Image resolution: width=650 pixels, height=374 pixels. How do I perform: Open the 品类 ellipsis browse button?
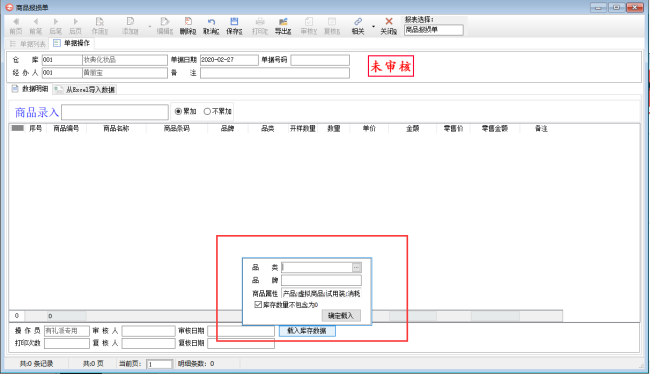[357, 267]
